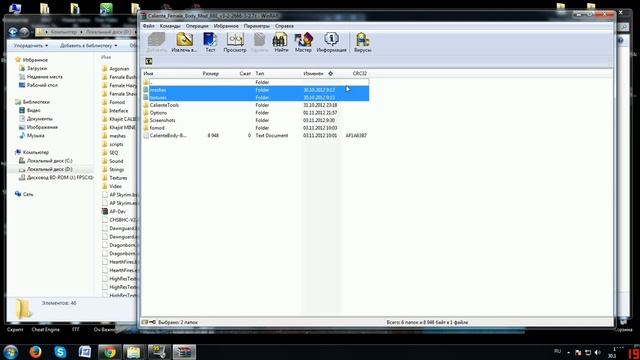Click the Back button in Explorer window
Image resolution: width=640 pixels, height=360 pixels.
(x=13, y=32)
